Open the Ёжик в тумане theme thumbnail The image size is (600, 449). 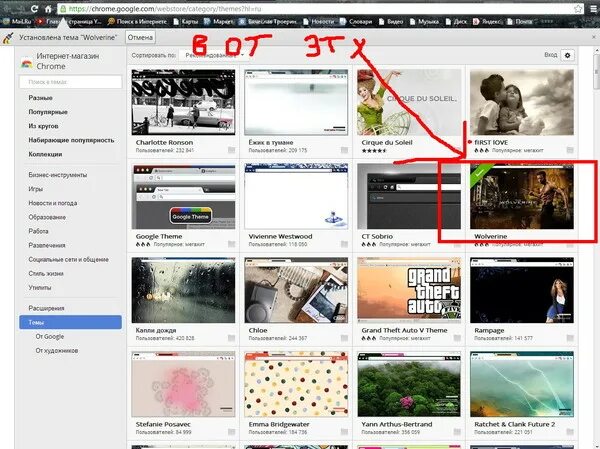pyautogui.click(x=296, y=102)
